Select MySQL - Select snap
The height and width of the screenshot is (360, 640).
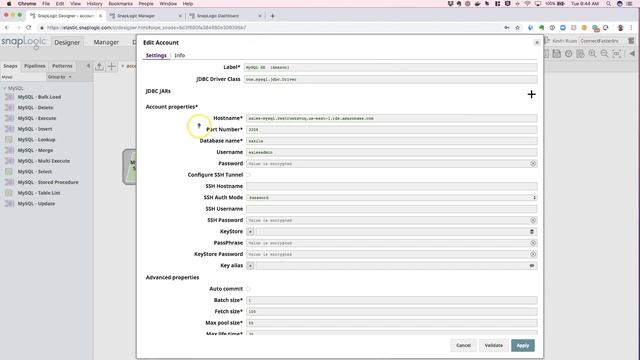[x=35, y=171]
